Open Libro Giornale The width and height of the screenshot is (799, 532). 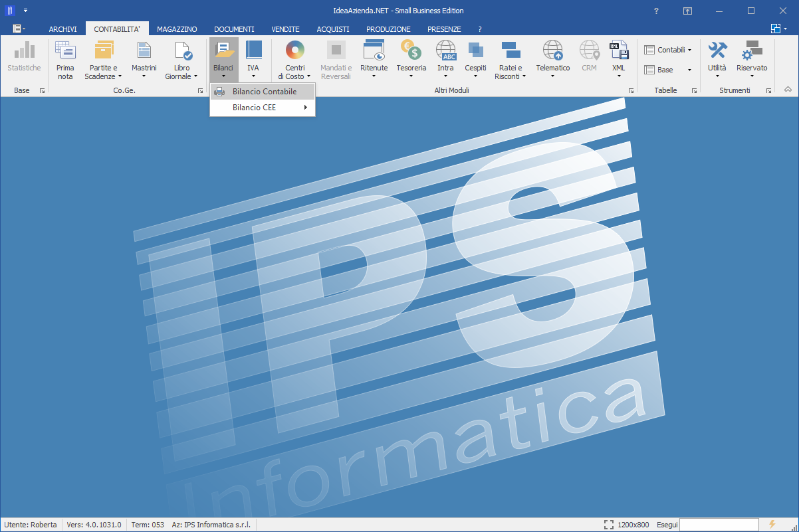[182, 60]
